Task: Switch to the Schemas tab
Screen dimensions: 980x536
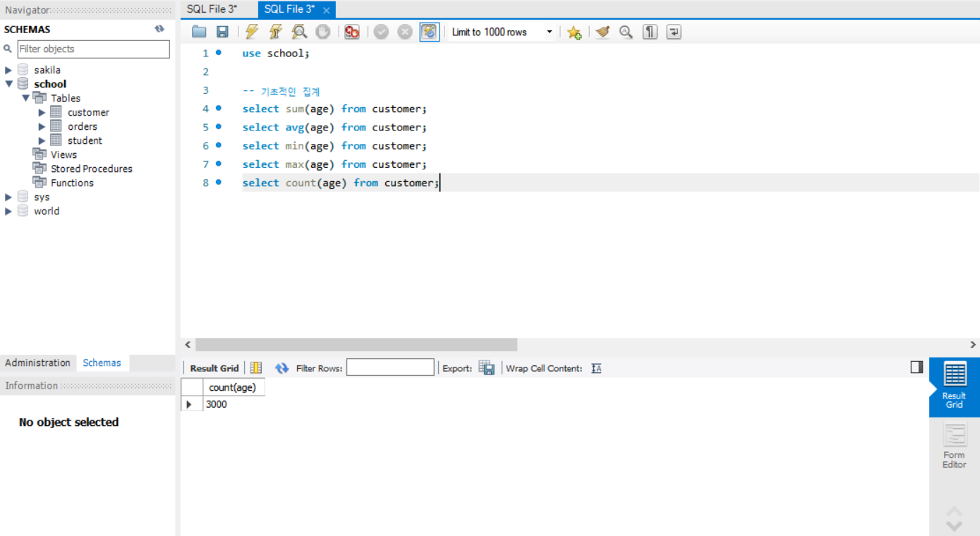Action: (102, 363)
